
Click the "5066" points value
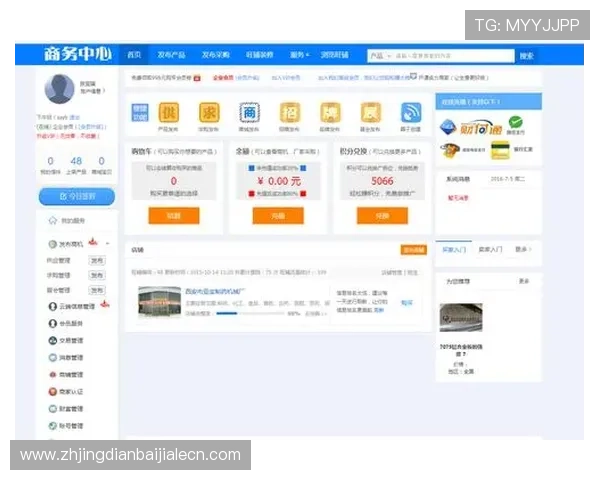pyautogui.click(x=382, y=181)
